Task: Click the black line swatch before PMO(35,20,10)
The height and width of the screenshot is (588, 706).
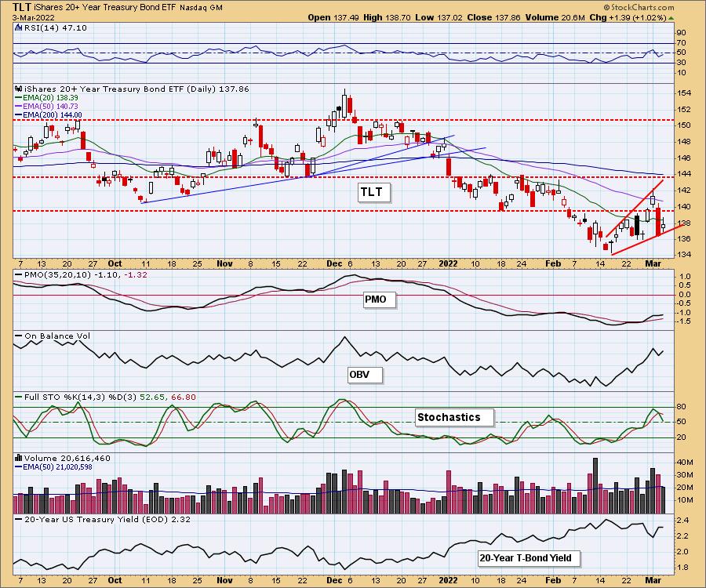Action: click(19, 275)
